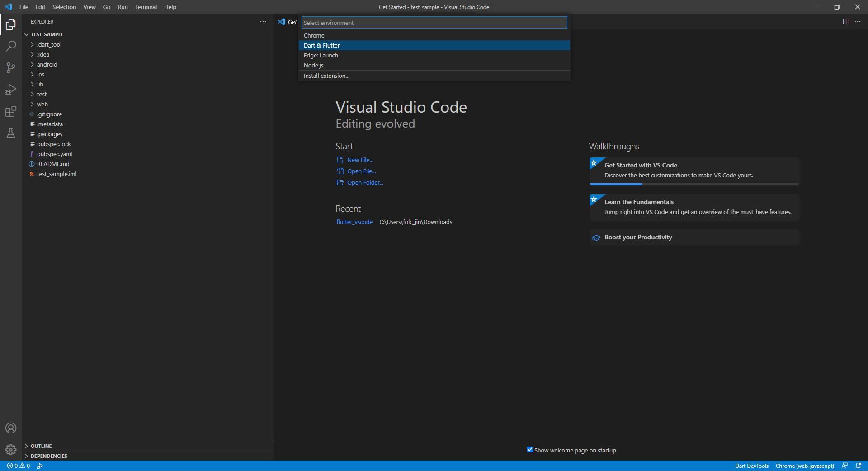Expand the ios folder
The height and width of the screenshot is (471, 868).
32,74
